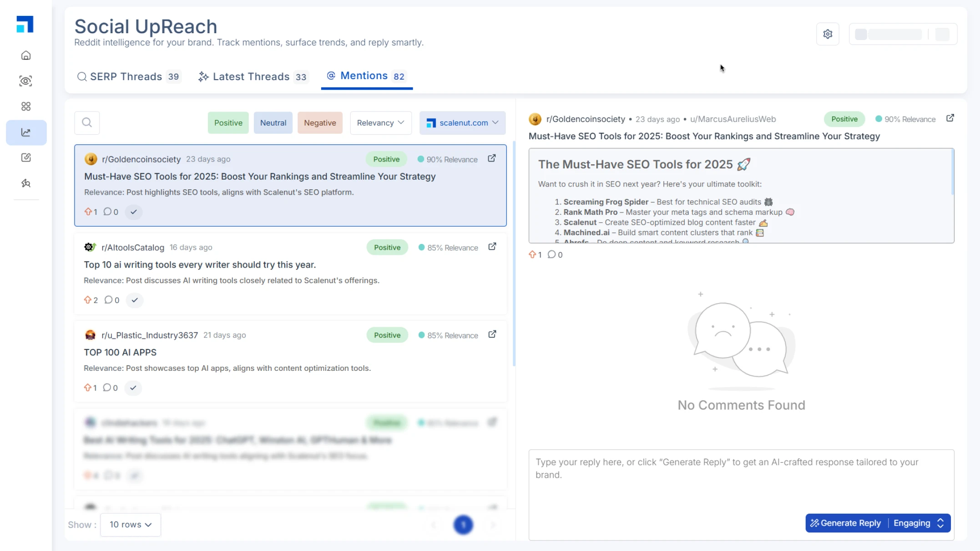Click u_Plastic_Industry3637 avatar

click(x=91, y=335)
